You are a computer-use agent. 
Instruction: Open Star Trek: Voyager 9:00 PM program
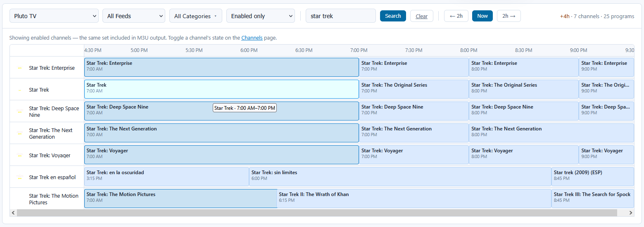tap(606, 155)
